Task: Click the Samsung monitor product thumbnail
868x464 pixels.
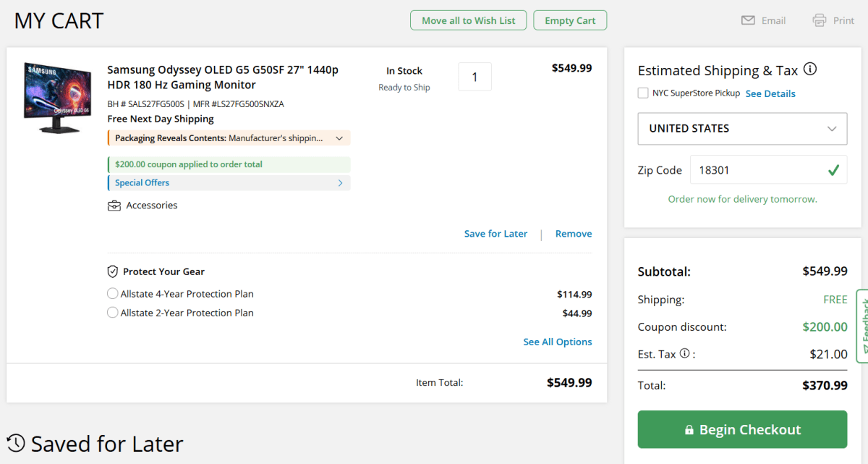Action: point(56,97)
